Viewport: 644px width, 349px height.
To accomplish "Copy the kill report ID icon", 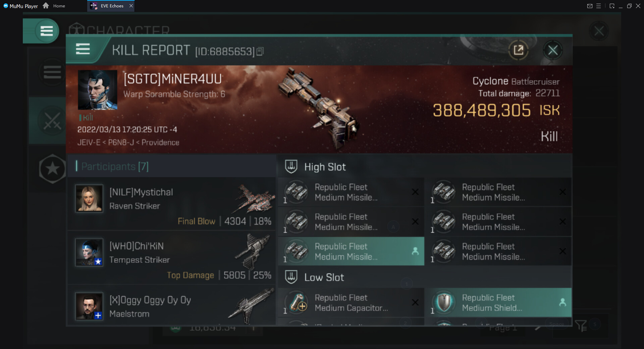I will tap(260, 51).
